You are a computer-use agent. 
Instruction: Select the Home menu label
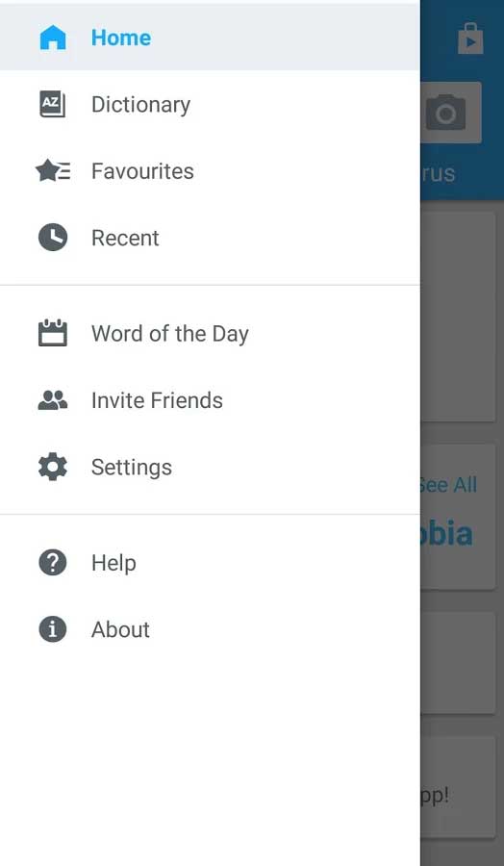click(121, 38)
